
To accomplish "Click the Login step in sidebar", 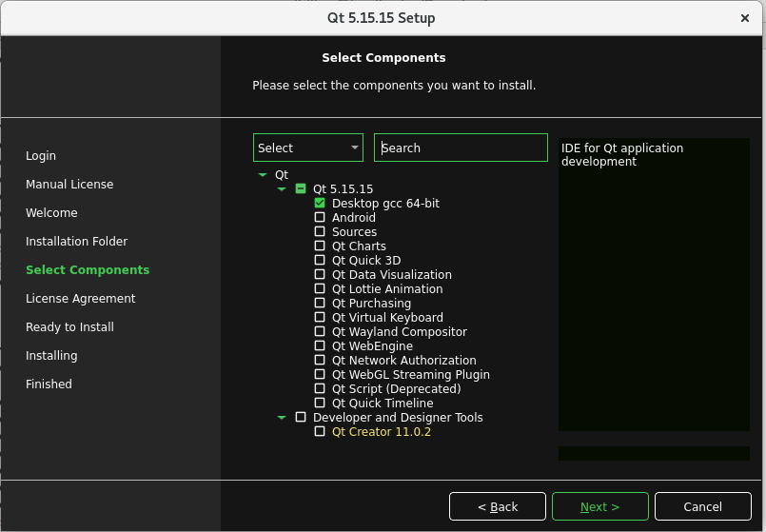I will (x=41, y=155).
